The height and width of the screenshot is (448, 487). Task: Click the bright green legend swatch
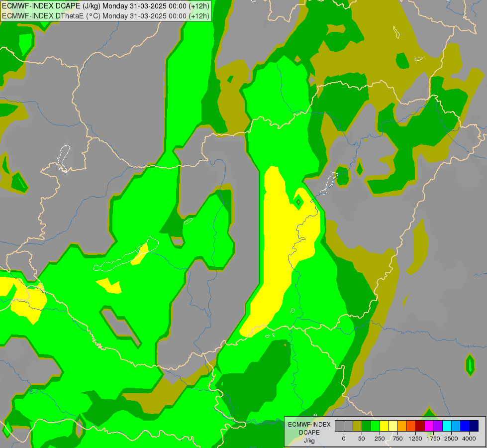click(x=376, y=426)
